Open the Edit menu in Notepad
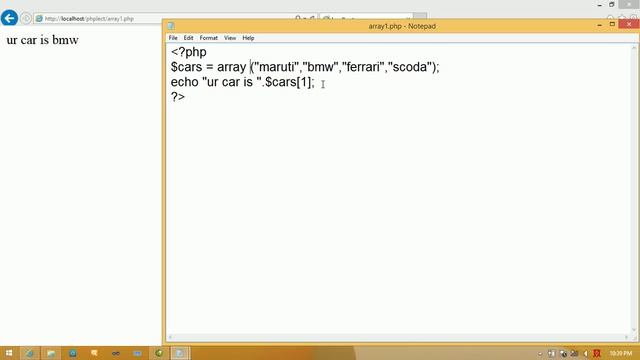Viewport: 640px width, 360px height. point(188,38)
